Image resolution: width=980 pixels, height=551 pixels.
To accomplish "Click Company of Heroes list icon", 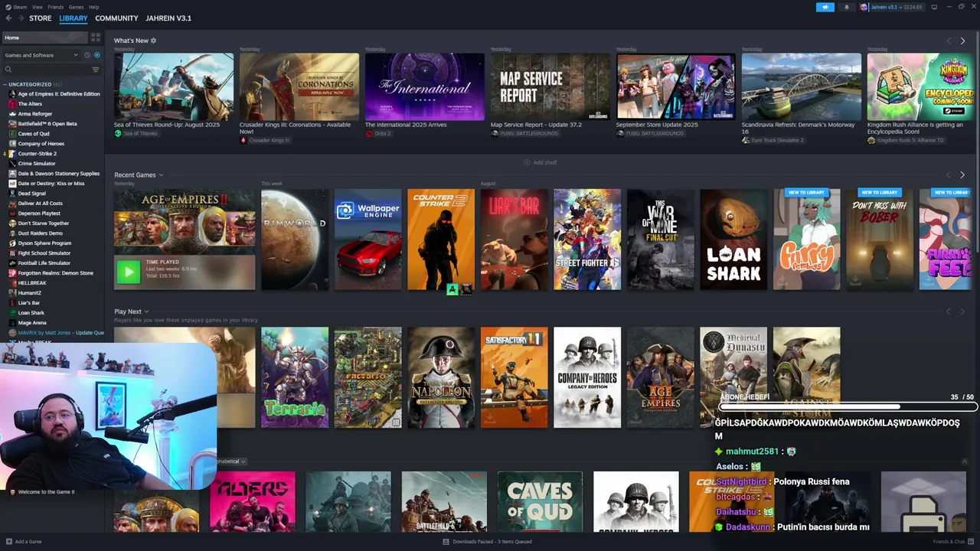I will 12,144.
